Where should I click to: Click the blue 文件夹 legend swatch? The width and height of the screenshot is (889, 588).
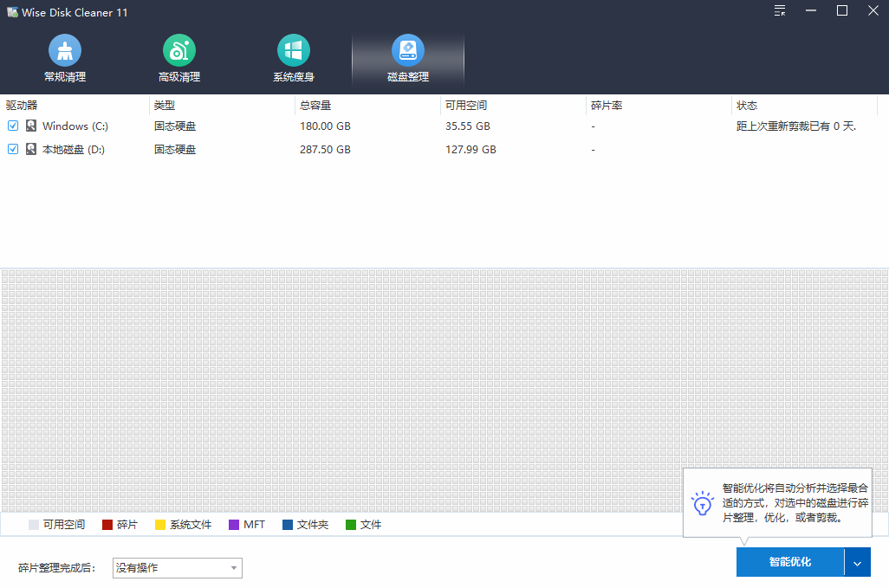point(288,525)
